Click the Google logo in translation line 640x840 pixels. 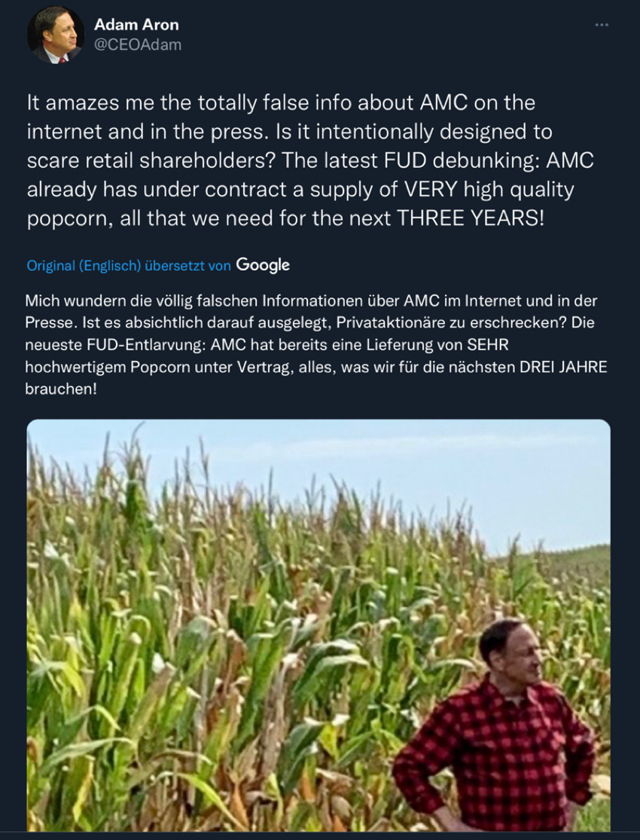[263, 265]
